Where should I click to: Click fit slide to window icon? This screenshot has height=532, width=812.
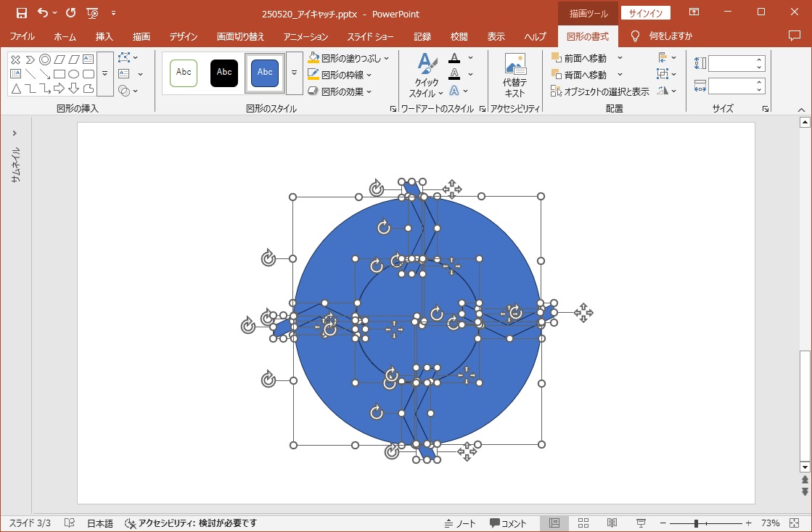click(795, 523)
